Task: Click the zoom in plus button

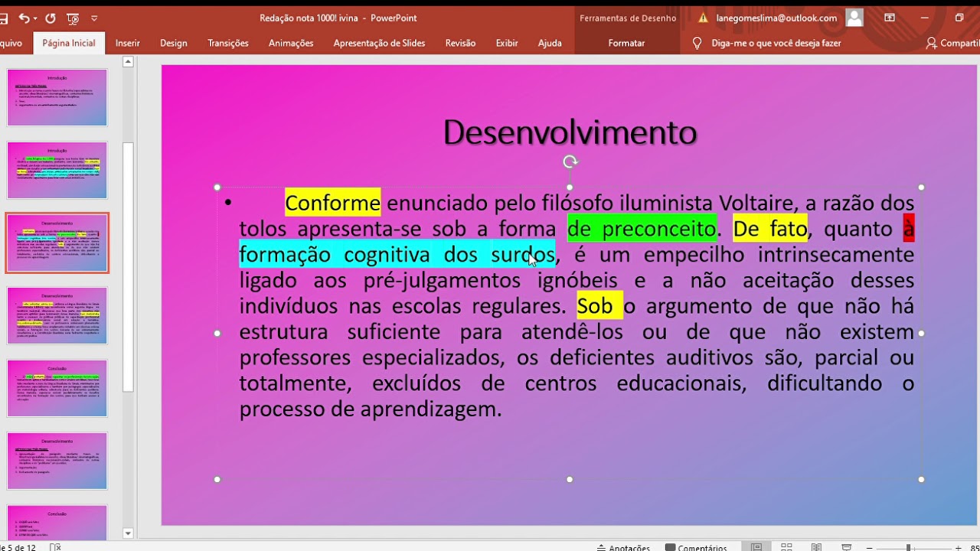Action: [x=959, y=548]
